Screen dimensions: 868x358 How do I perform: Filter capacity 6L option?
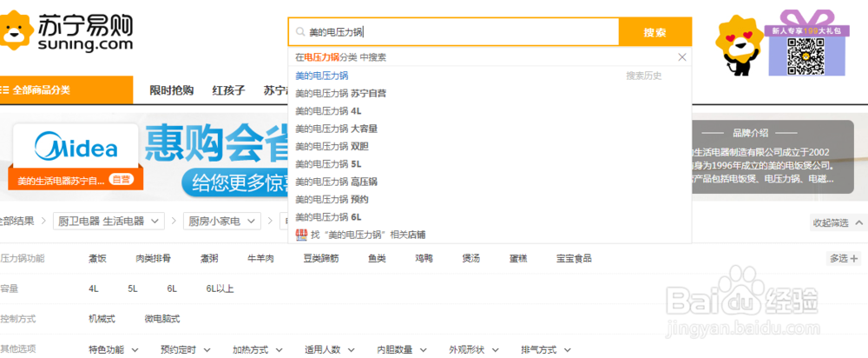click(172, 288)
